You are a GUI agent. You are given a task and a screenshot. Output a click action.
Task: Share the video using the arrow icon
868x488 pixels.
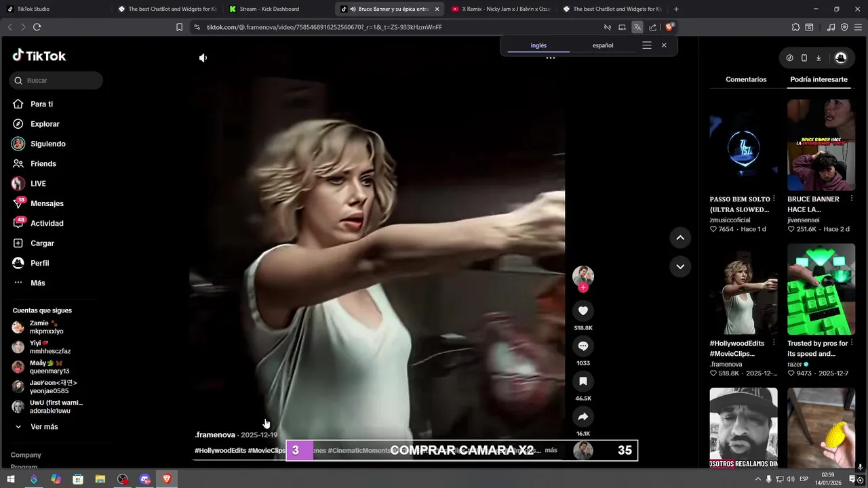point(583,416)
